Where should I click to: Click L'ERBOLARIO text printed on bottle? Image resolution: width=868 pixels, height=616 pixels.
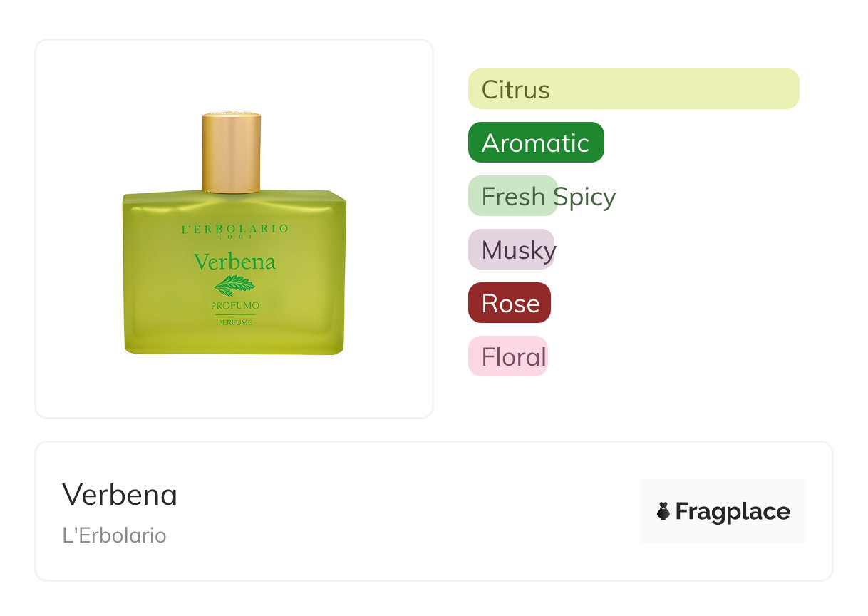(x=234, y=229)
